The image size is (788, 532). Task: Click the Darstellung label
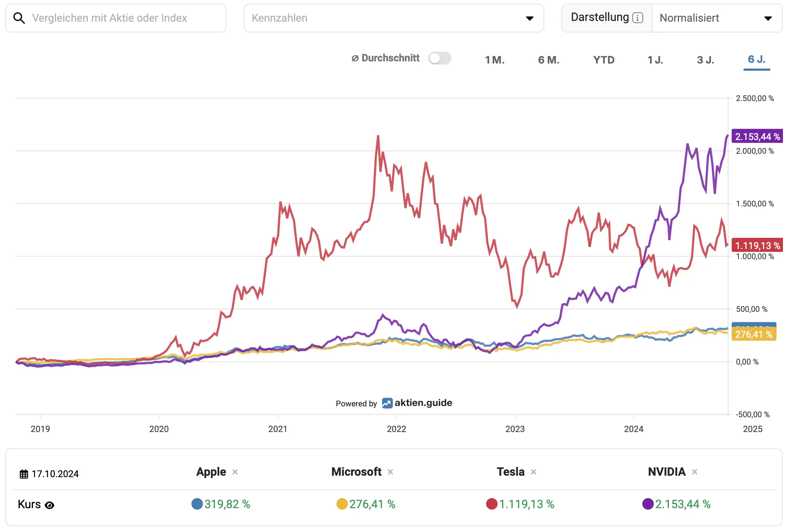click(600, 17)
